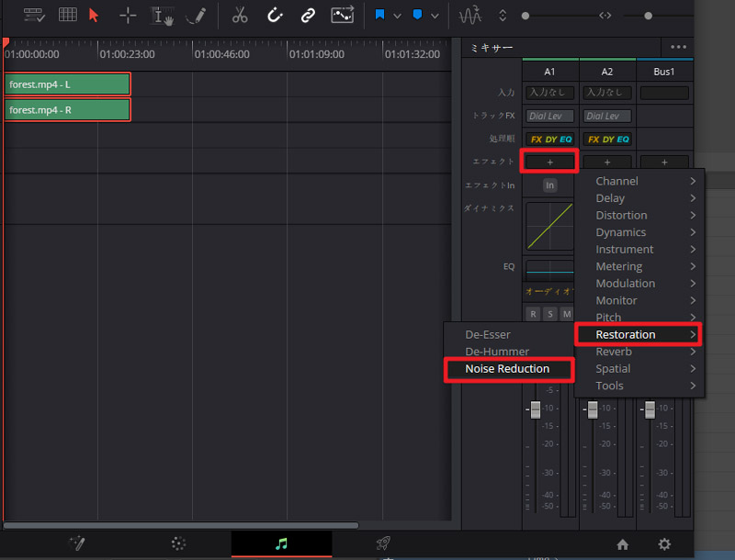The height and width of the screenshot is (560, 735).
Task: Add an effect on Bus1 with plus
Action: (x=664, y=162)
